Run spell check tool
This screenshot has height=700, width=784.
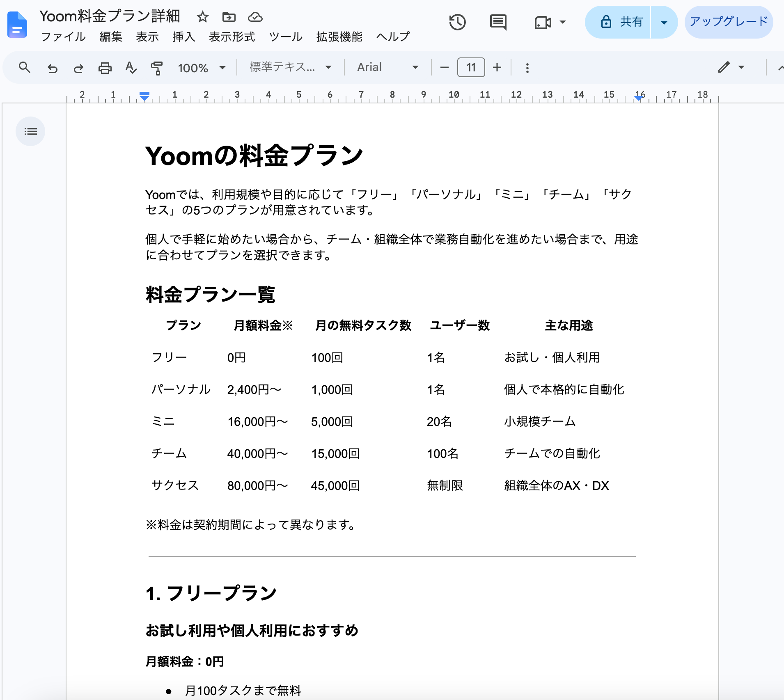(x=131, y=67)
